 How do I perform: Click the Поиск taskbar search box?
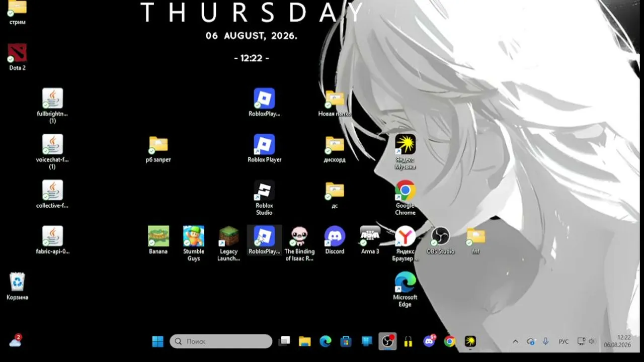coord(221,341)
